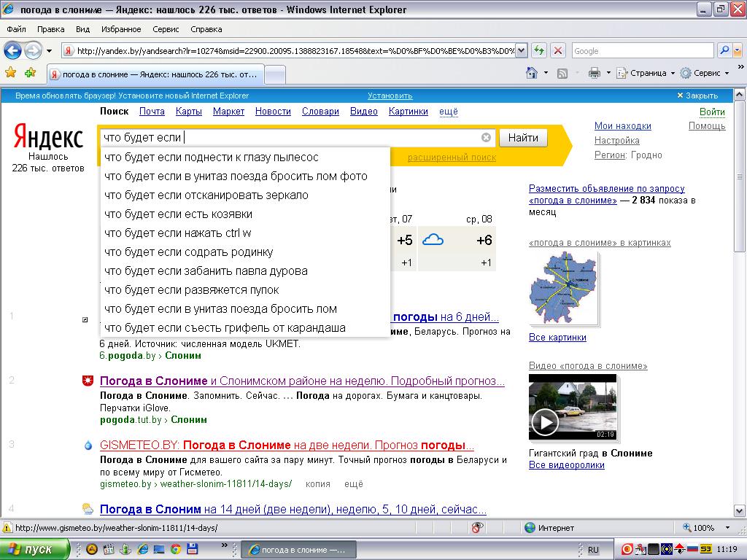The width and height of the screenshot is (747, 560).
Task: Expand the Home button dropdown arrow
Action: [x=546, y=74]
